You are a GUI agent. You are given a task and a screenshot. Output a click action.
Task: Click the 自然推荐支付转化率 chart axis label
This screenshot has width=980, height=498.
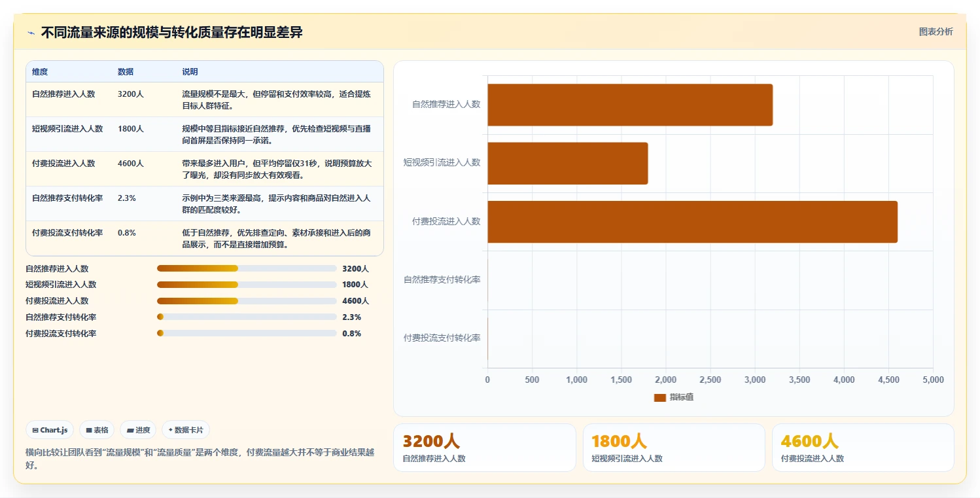pyautogui.click(x=442, y=280)
